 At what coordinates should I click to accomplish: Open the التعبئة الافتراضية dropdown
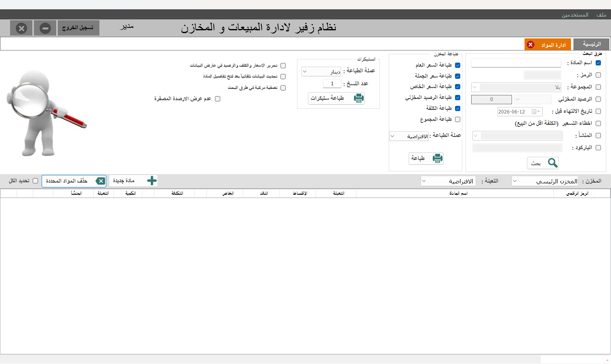448,181
